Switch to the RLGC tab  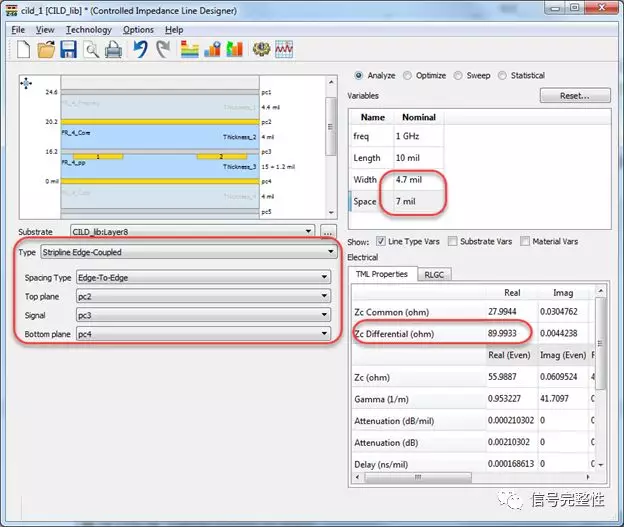click(x=434, y=274)
